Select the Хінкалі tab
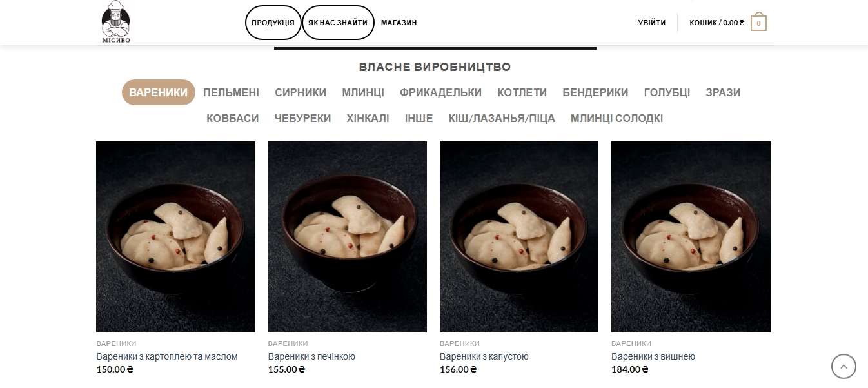Image resolution: width=868 pixels, height=388 pixels. [x=368, y=118]
